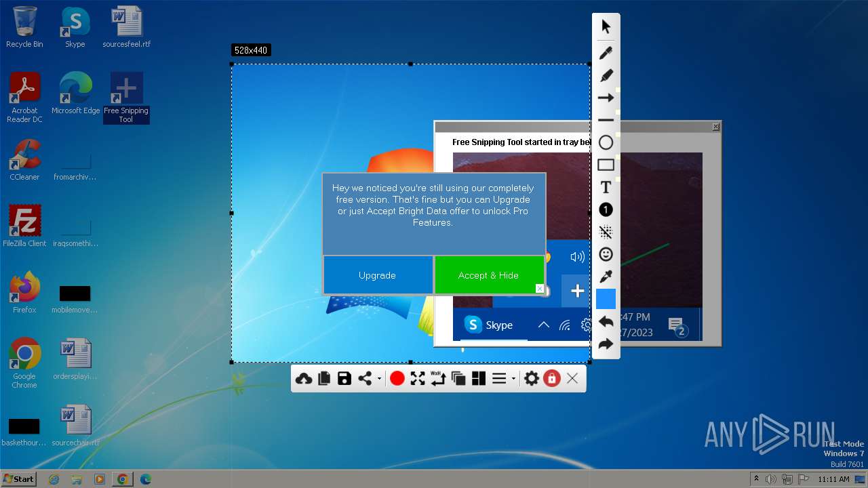Open Acrobat Reader DC shortcut

(24, 98)
